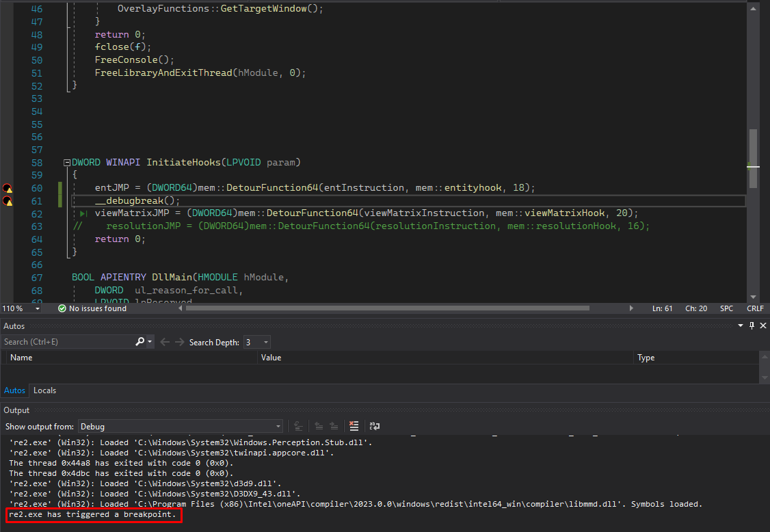
Task: Click the Ch: 20 status indicator
Action: point(696,308)
